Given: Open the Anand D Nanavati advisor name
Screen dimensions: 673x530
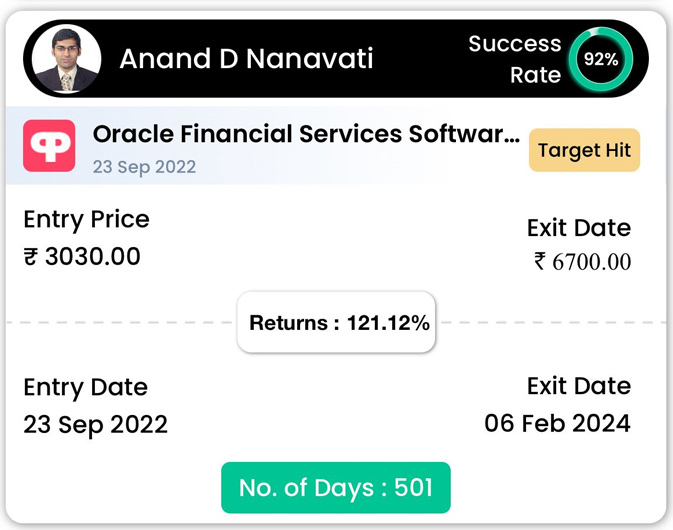Looking at the screenshot, I should [246, 58].
